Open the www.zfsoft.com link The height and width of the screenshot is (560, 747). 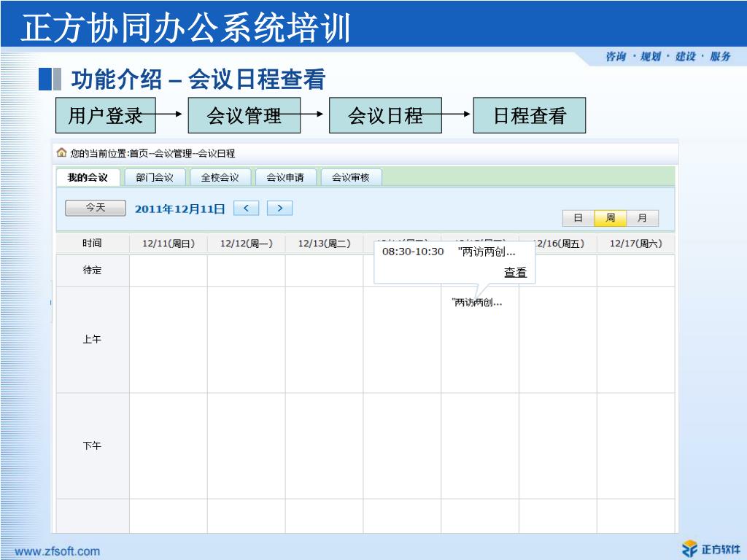[57, 551]
